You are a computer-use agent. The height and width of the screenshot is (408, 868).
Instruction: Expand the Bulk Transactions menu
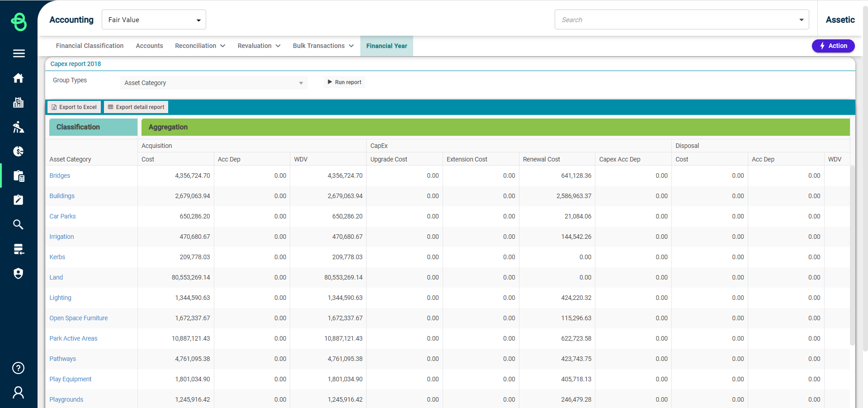tap(323, 46)
